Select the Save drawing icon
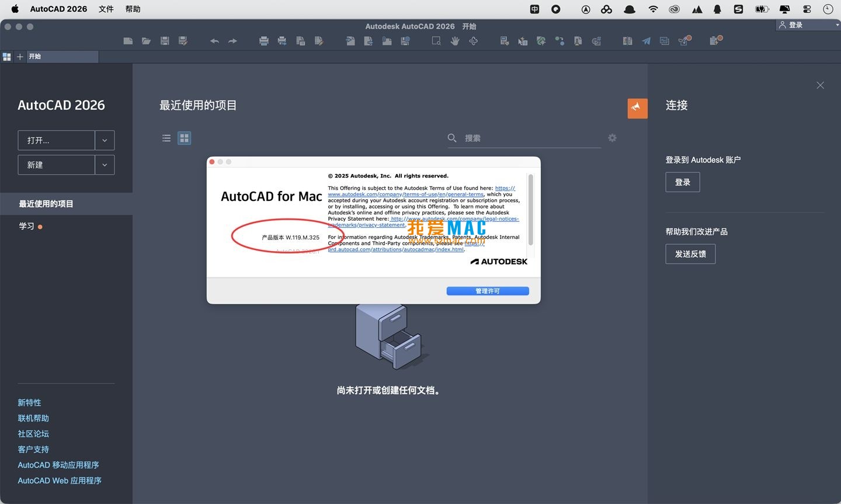841x504 pixels. 165,41
